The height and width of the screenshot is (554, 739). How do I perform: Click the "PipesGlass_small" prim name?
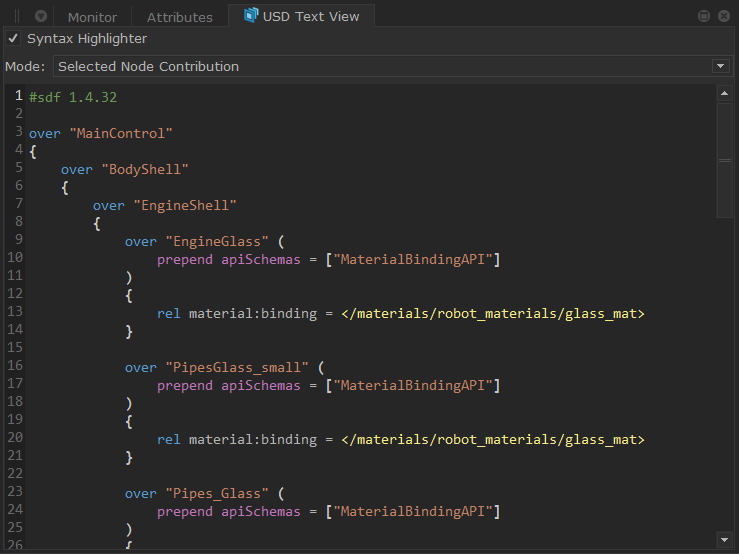click(x=238, y=367)
